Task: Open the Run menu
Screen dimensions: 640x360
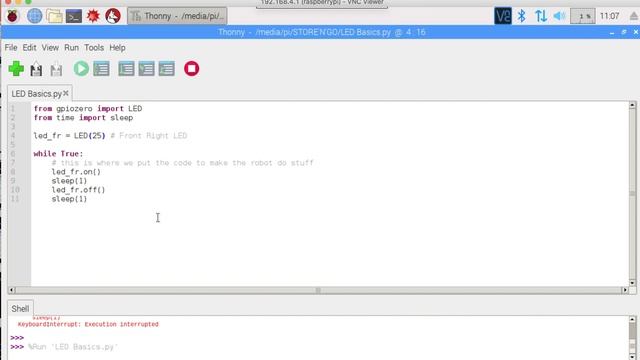Action: click(x=71, y=48)
